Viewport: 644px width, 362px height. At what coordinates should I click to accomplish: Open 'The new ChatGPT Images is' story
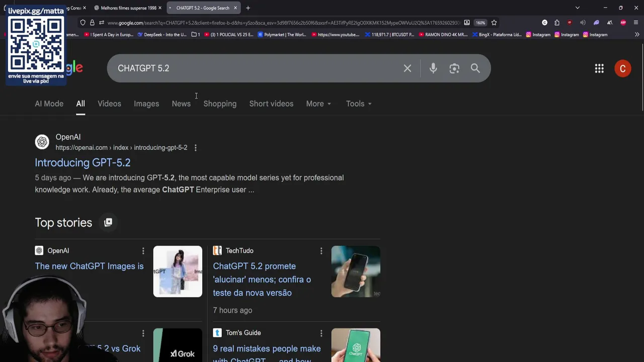(89, 266)
